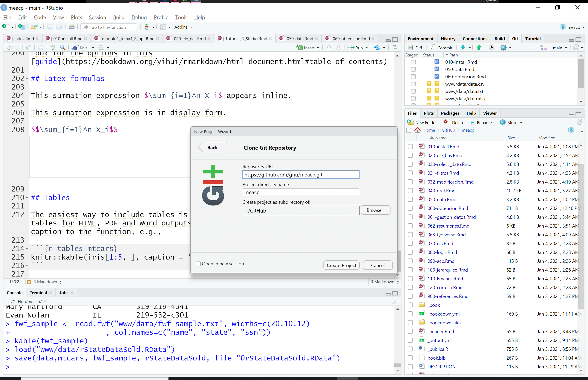
Task: Click the Print icon in main toolbar
Action: tap(72, 27)
